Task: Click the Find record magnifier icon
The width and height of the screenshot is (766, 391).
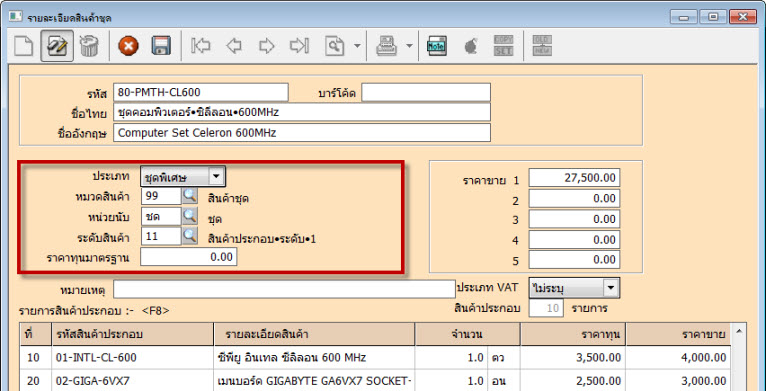Action: 335,46
